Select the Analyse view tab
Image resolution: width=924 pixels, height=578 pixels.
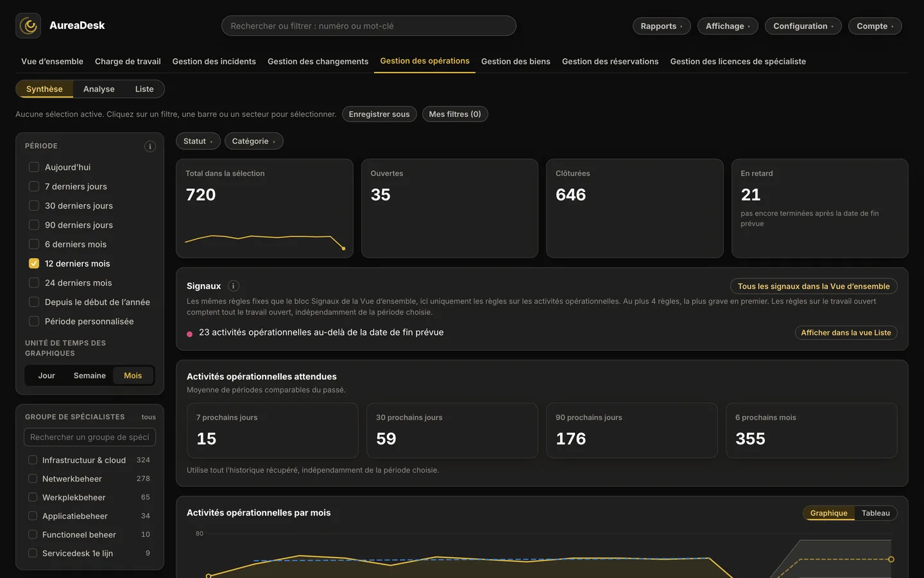click(x=99, y=89)
